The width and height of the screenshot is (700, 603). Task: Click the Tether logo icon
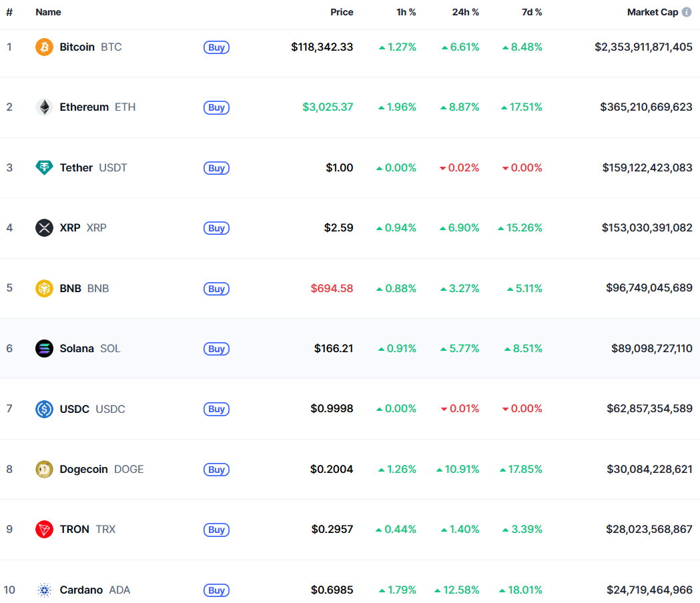pos(44,167)
